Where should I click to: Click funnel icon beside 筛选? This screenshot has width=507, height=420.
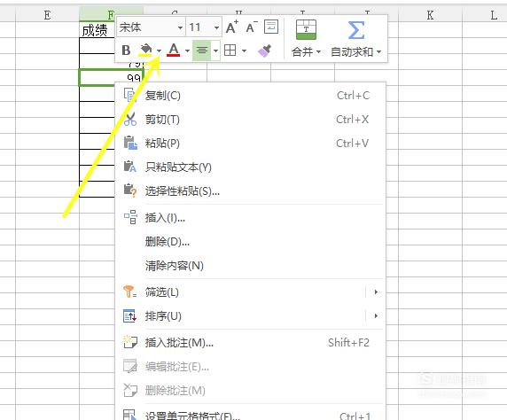click(129, 292)
